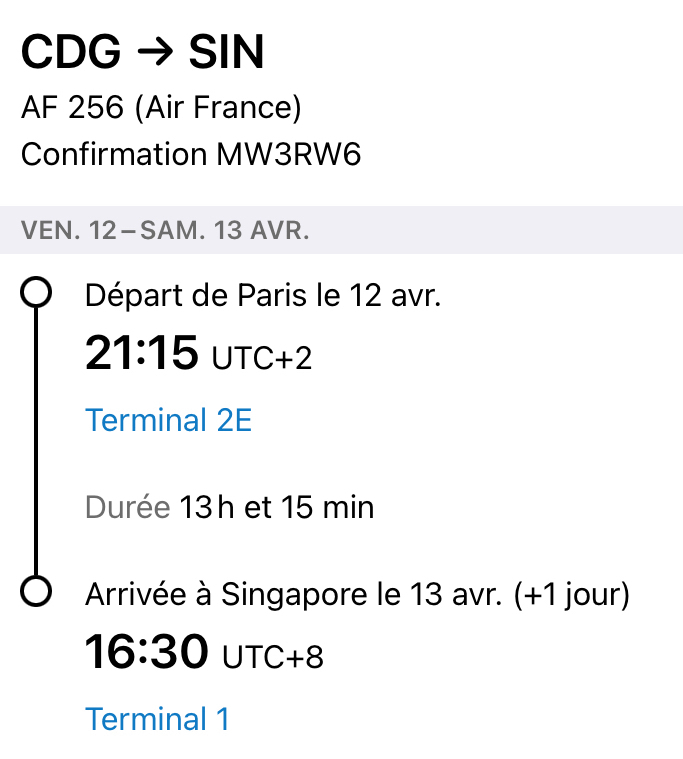The image size is (683, 759).
Task: Click the Terminal 2E link
Action: (168, 420)
